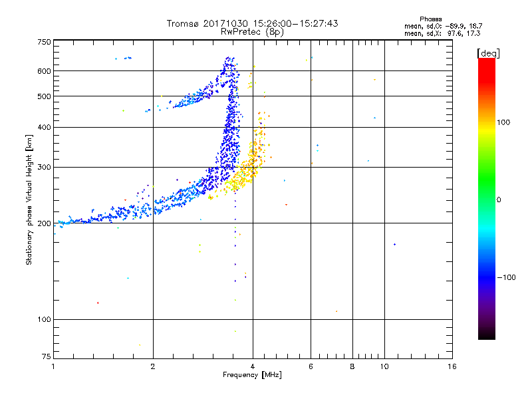This screenshot has height=399, width=532.
Task: Click the y-axis label '300'
Action: 44,168
